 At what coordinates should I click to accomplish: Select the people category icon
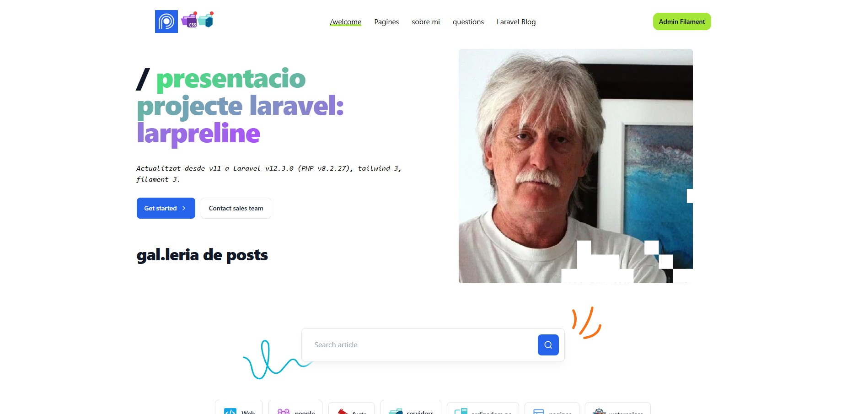(284, 411)
